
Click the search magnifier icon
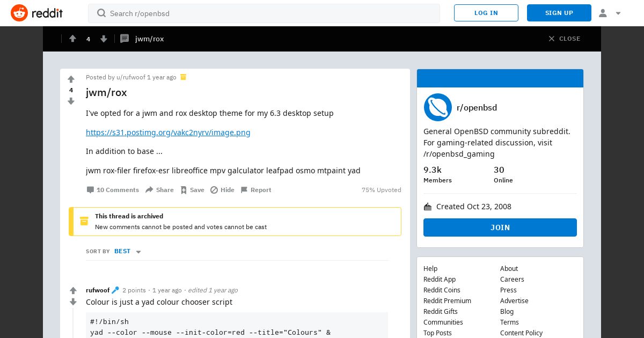click(101, 13)
